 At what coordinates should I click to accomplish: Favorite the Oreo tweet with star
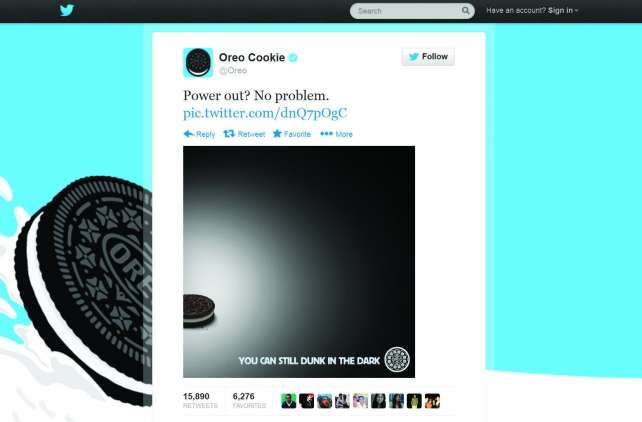click(x=292, y=134)
